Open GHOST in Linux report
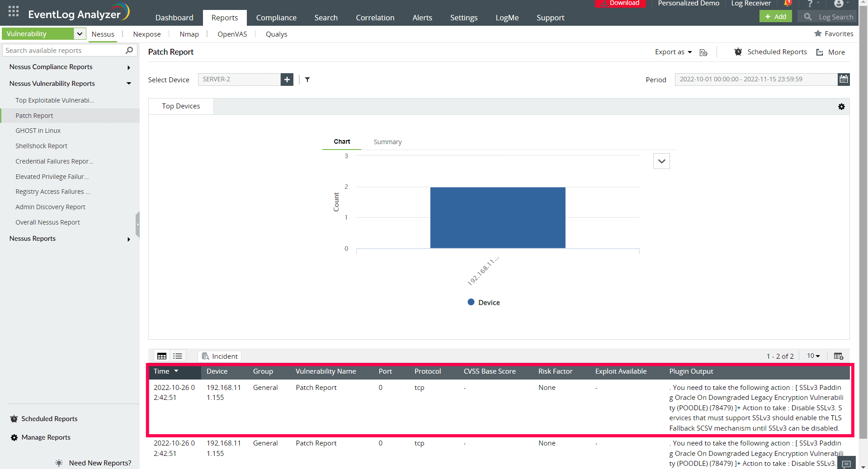The image size is (868, 469). click(38, 131)
